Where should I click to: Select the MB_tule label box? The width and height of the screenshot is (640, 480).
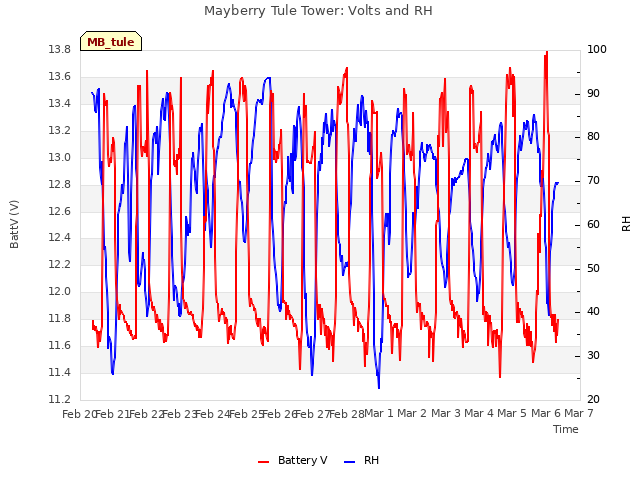tap(111, 41)
